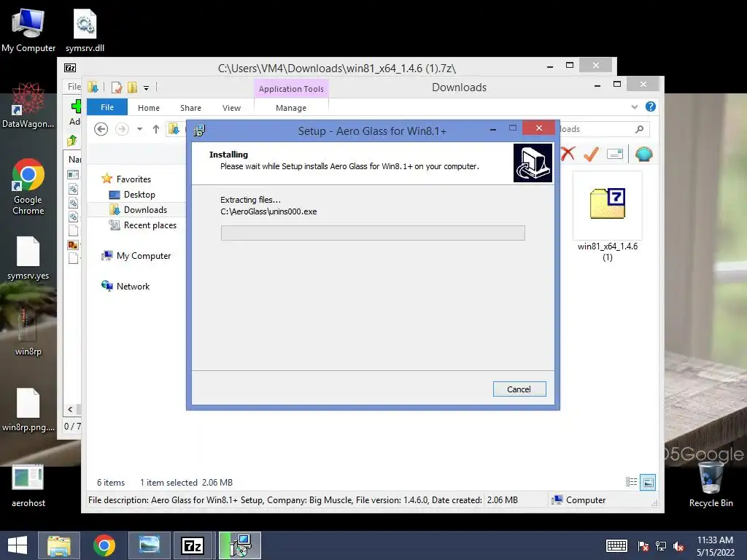Click the network tray icon
This screenshot has height=560, width=747.
click(661, 546)
